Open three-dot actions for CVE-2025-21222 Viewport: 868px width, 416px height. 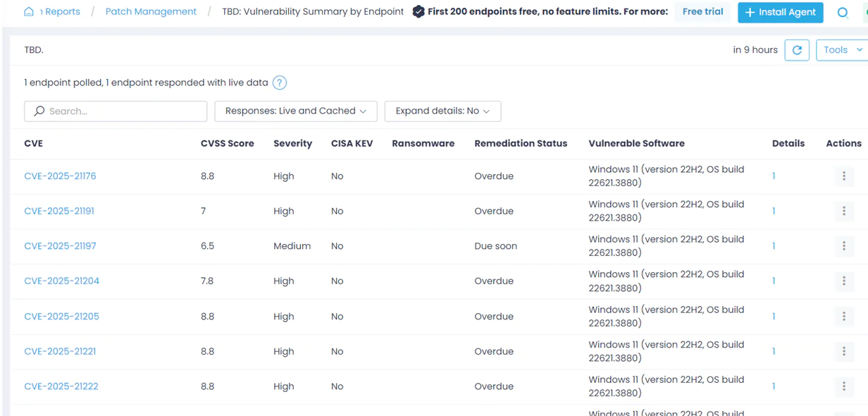tap(843, 386)
